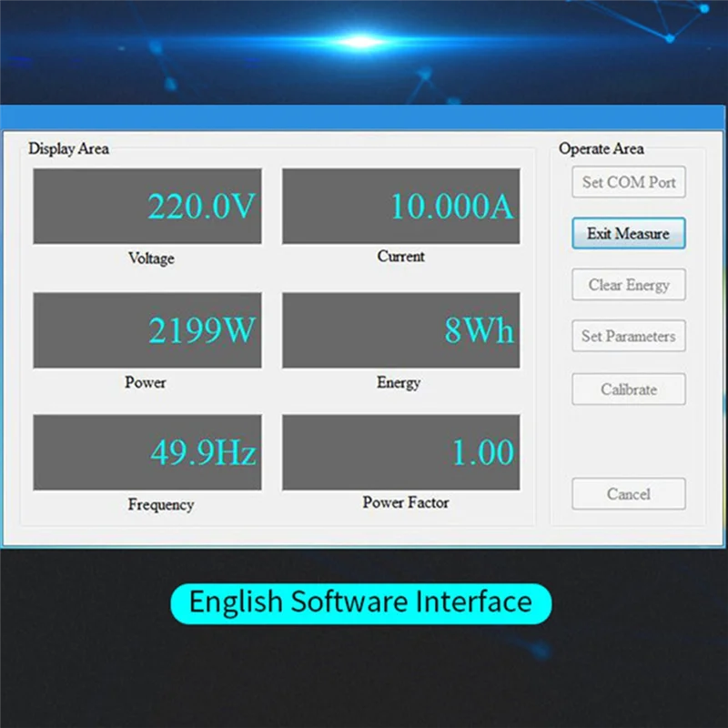Select the Voltage display showing 220.0V

[x=148, y=207]
